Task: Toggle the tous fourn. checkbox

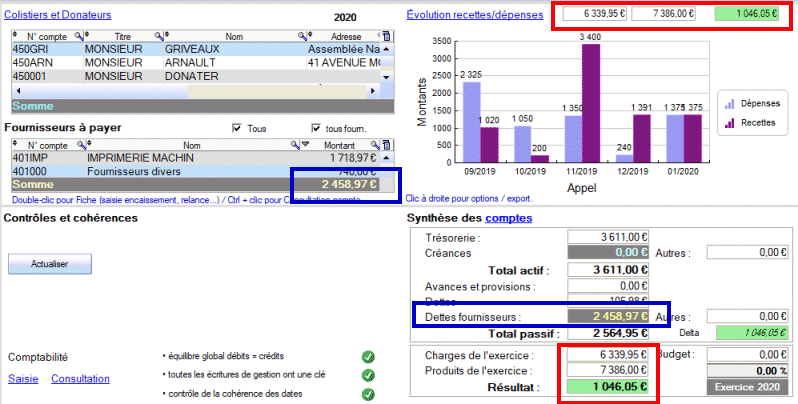Action: [317, 128]
